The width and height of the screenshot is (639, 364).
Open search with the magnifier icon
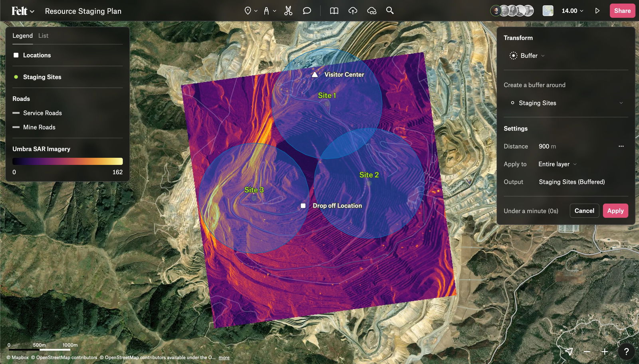390,11
